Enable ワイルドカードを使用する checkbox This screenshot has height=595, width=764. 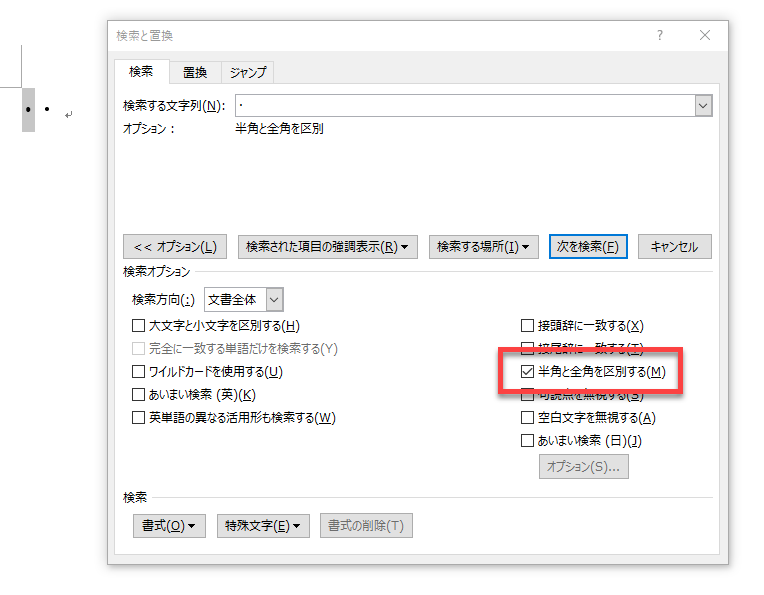[x=139, y=371]
